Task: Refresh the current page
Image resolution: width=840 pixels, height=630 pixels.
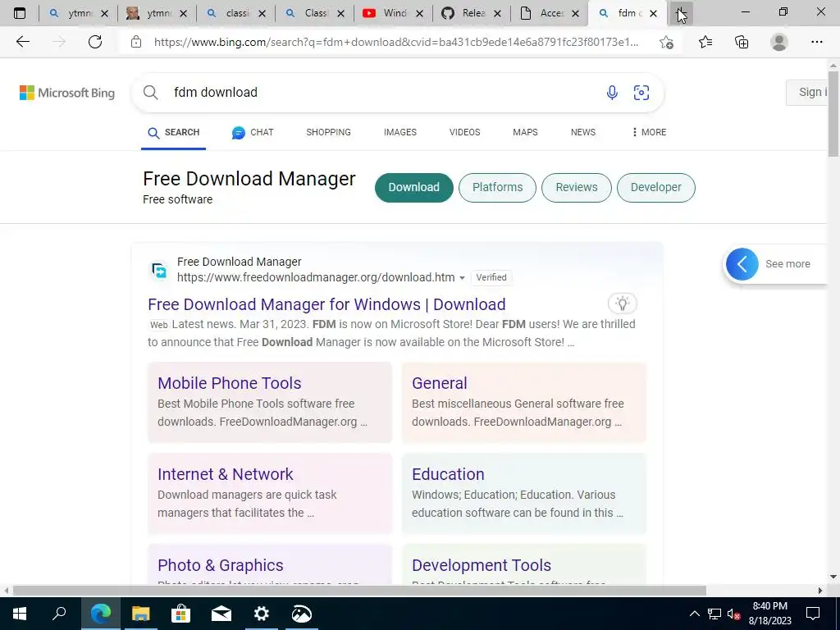Action: click(95, 42)
